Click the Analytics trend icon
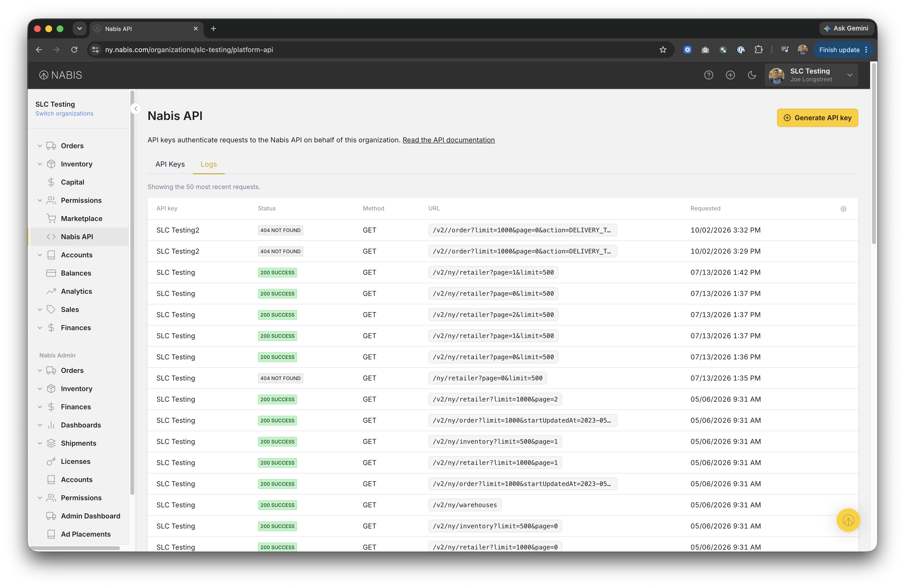The height and width of the screenshot is (588, 905). click(51, 291)
